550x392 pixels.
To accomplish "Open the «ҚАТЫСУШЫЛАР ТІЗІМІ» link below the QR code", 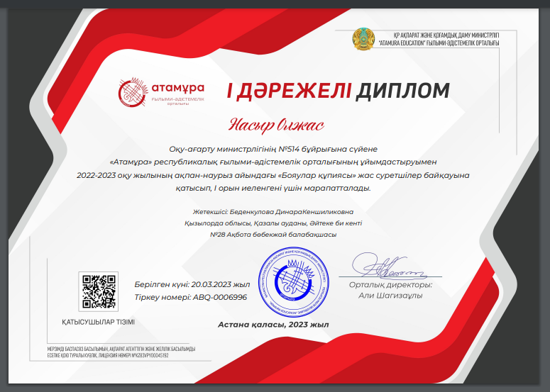I will point(98,323).
